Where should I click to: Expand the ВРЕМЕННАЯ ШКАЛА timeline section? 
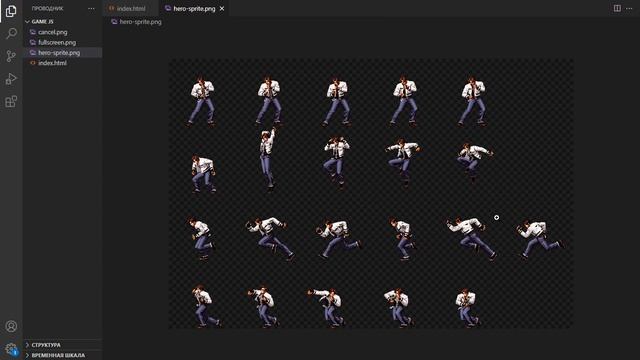tap(62, 355)
